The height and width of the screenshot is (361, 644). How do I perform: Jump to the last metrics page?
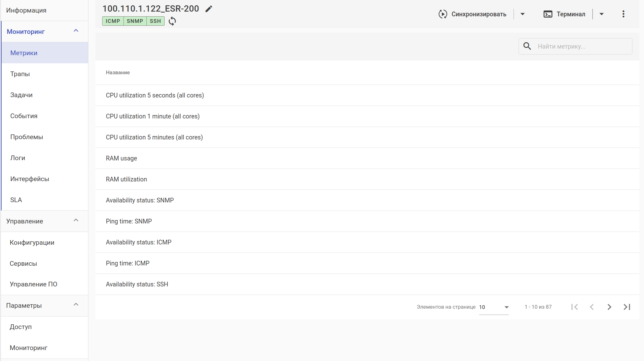[x=627, y=307]
